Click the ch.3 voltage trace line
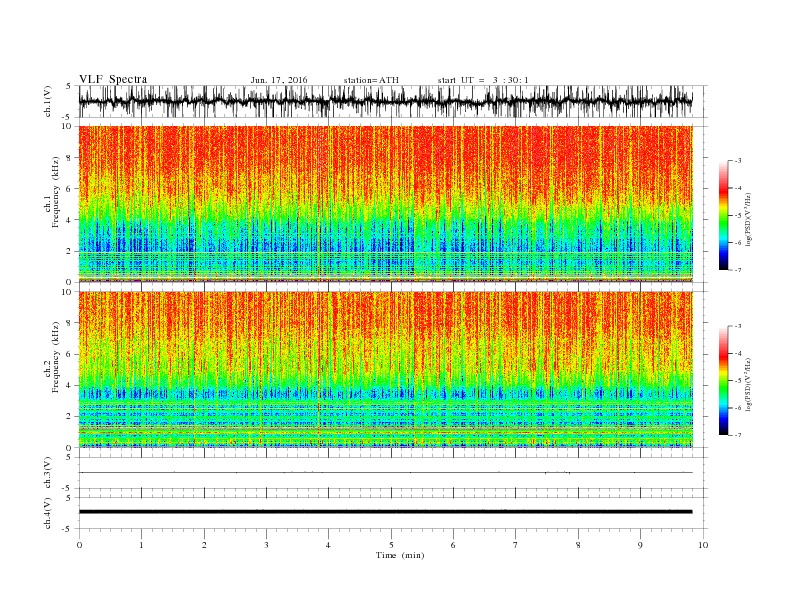The height and width of the screenshot is (612, 792). pyautogui.click(x=386, y=473)
